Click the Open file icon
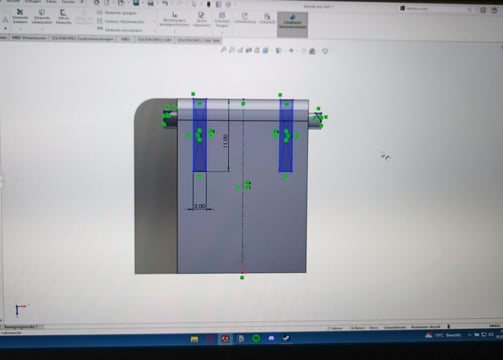The height and width of the screenshot is (360, 503). pyautogui.click(x=121, y=3)
